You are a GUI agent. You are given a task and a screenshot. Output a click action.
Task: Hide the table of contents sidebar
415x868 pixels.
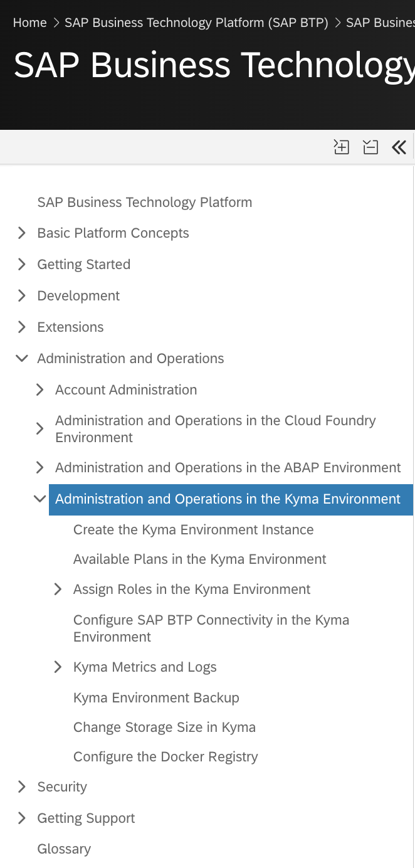coord(399,147)
